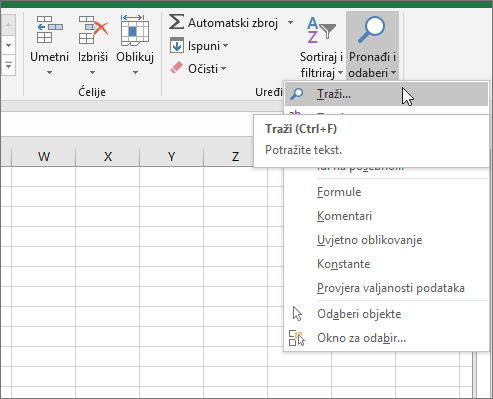Collapse the Pronađi i odaberi dropdown arrow
This screenshot has width=493, height=399.
tap(394, 72)
